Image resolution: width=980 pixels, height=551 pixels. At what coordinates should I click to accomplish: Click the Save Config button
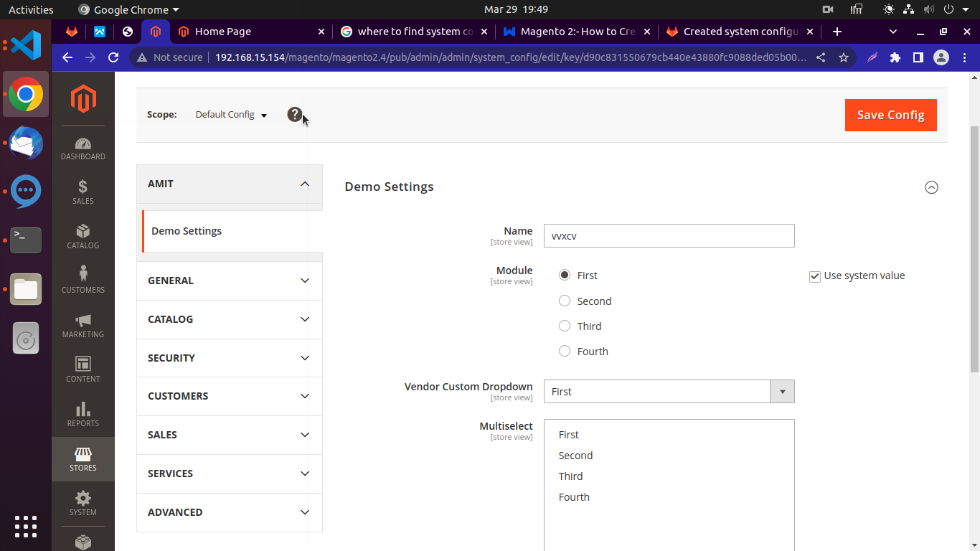click(x=890, y=115)
